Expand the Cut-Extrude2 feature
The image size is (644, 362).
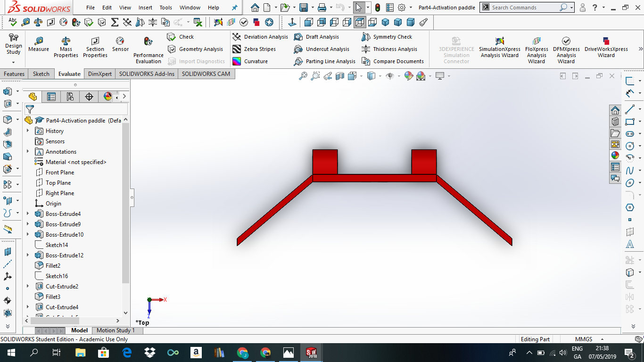(28, 287)
